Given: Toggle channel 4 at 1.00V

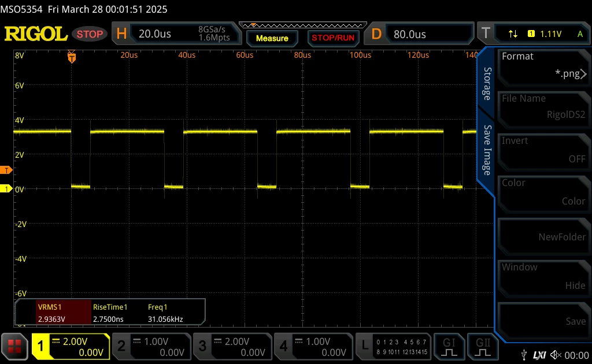Looking at the screenshot, I should tap(313, 346).
